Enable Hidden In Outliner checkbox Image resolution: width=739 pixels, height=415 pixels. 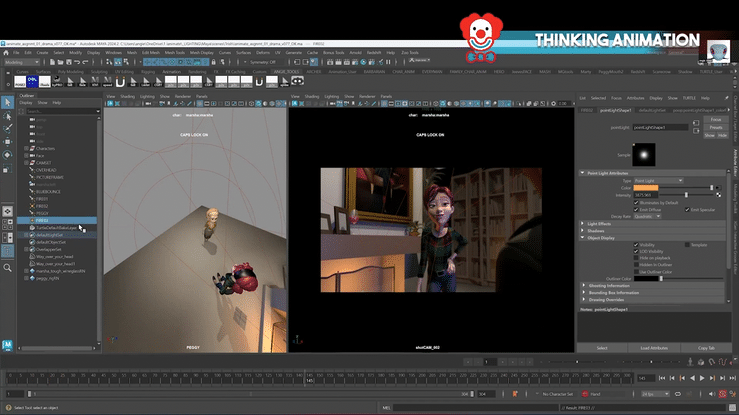point(636,265)
